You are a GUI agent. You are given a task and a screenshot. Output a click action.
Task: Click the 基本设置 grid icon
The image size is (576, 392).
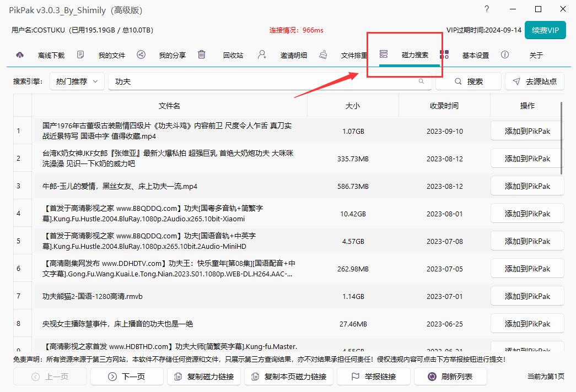(x=444, y=55)
